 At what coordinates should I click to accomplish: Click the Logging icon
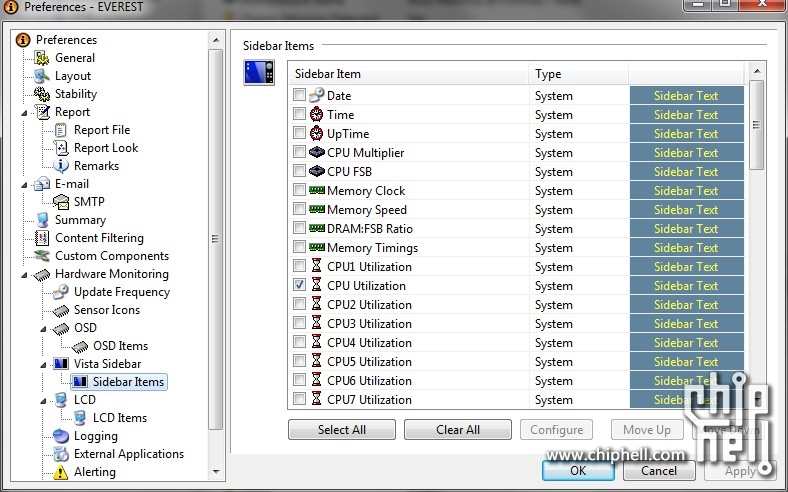(x=61, y=436)
